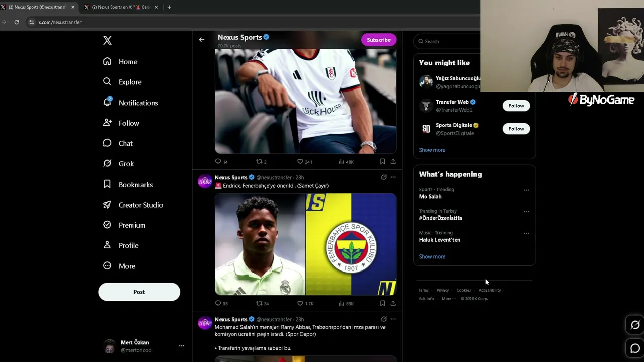Open the Explore page

[x=122, y=82]
